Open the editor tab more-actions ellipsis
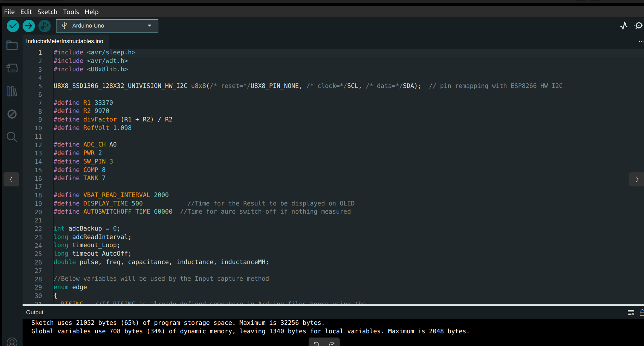Image resolution: width=644 pixels, height=346 pixels. 641,41
